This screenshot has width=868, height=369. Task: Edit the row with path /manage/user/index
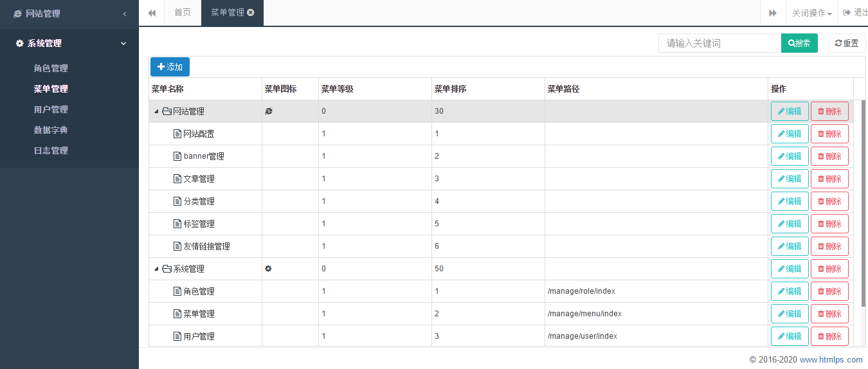coord(790,336)
